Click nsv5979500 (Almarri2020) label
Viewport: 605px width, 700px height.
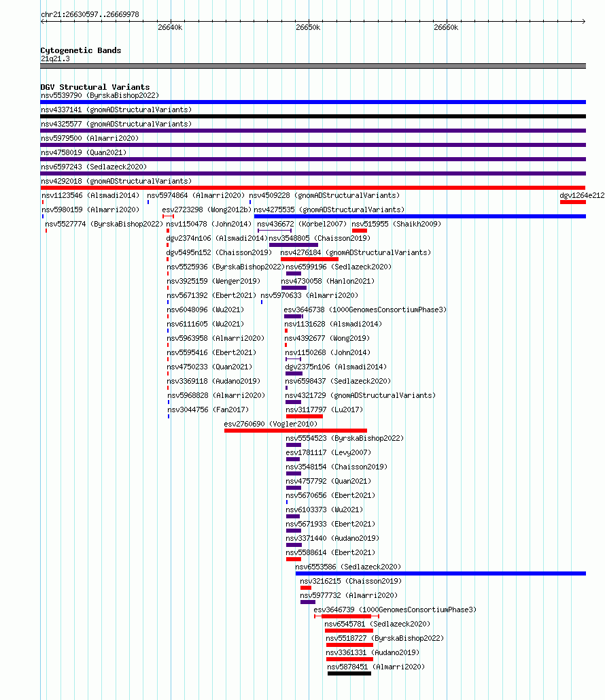coord(90,138)
